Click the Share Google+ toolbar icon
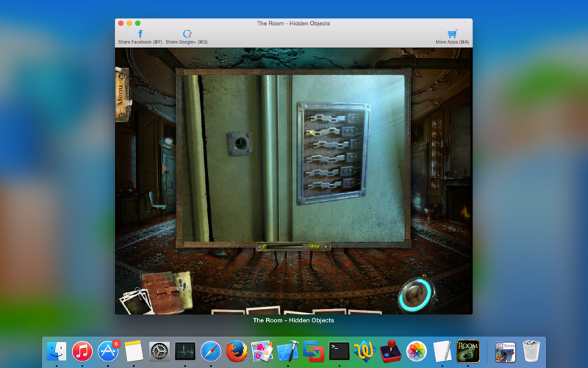Image resolution: width=588 pixels, height=368 pixels. [187, 37]
